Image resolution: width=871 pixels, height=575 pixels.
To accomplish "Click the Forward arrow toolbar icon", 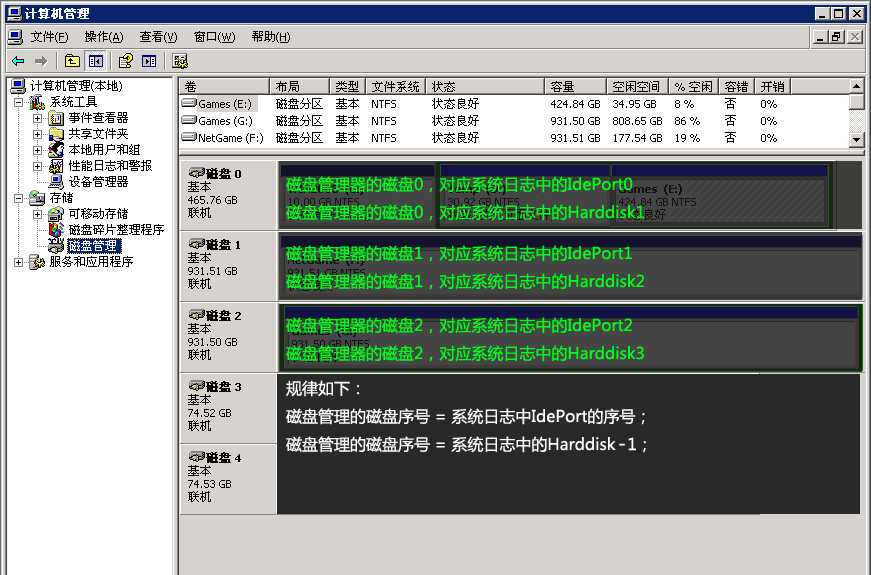I will coord(41,61).
